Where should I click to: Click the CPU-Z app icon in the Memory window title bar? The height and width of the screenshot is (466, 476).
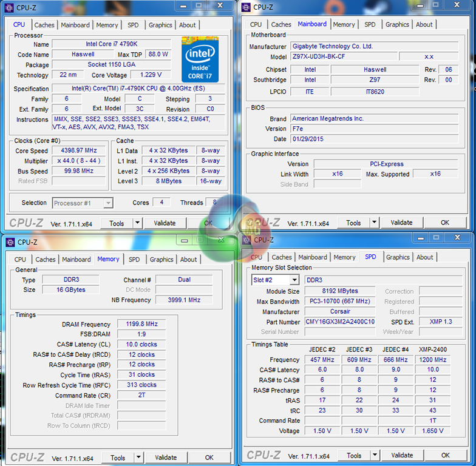tap(10, 242)
